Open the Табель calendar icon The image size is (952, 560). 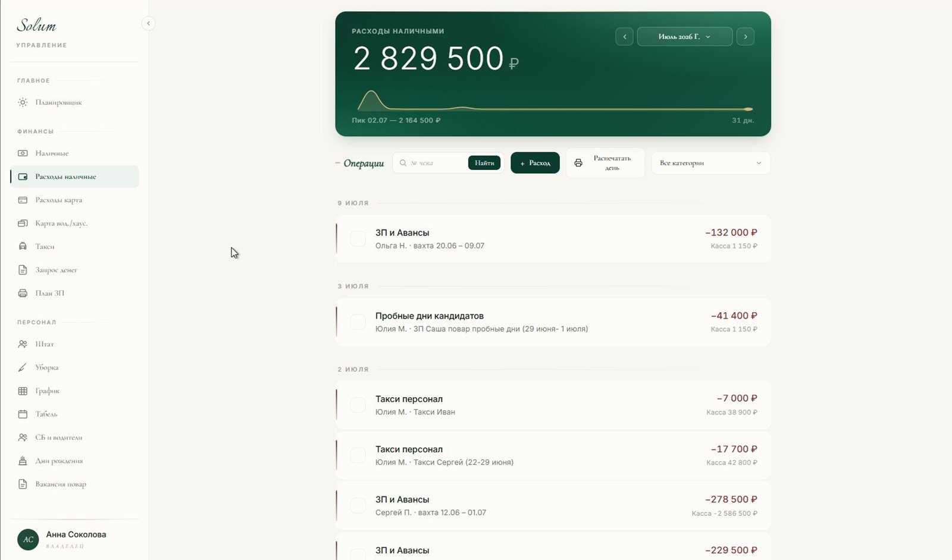pos(23,414)
